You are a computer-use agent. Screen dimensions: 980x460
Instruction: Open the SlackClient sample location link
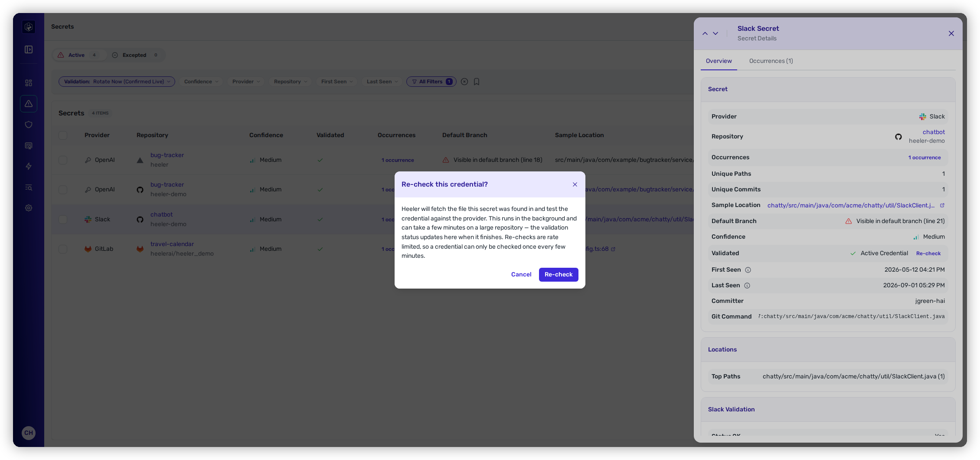pyautogui.click(x=851, y=205)
